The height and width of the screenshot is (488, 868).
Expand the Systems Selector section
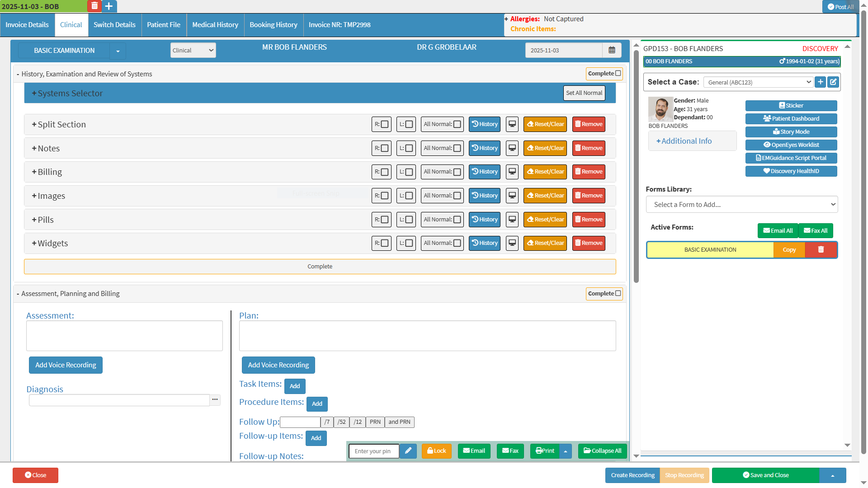click(x=67, y=93)
